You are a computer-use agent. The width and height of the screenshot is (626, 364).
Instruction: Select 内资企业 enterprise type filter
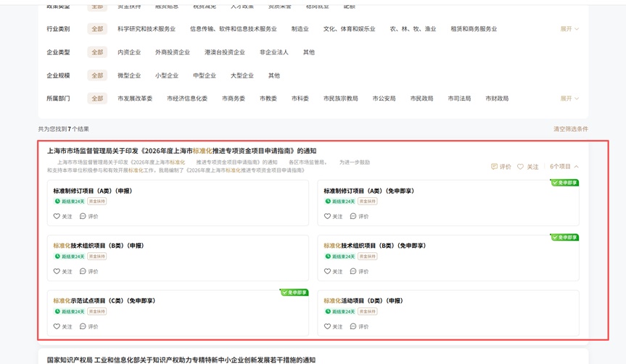(x=129, y=52)
